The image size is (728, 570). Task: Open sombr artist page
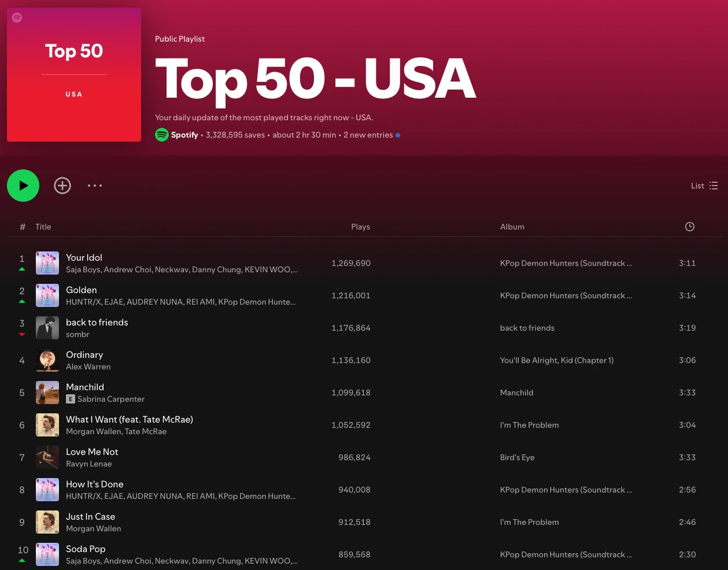pos(77,335)
